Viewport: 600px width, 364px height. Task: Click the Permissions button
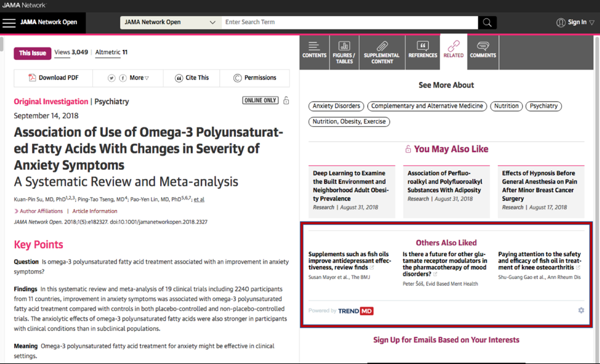pyautogui.click(x=254, y=78)
